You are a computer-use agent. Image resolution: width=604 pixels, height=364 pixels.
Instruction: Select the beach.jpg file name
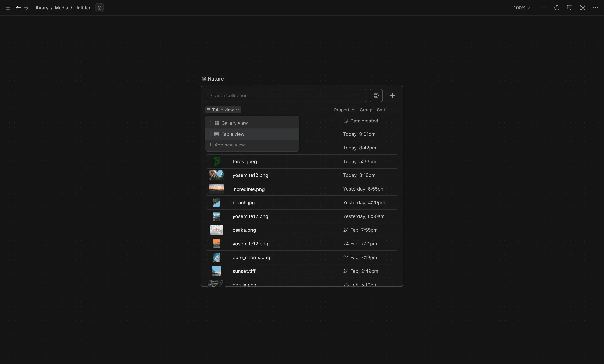point(244,203)
